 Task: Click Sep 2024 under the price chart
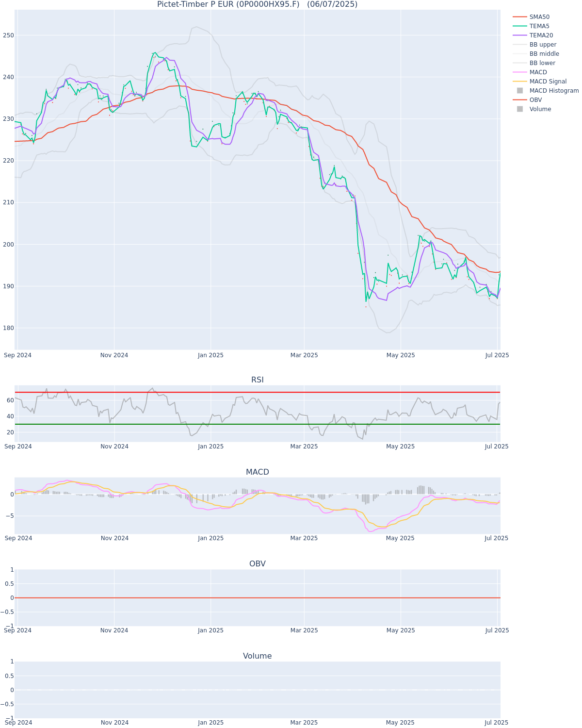click(x=18, y=355)
